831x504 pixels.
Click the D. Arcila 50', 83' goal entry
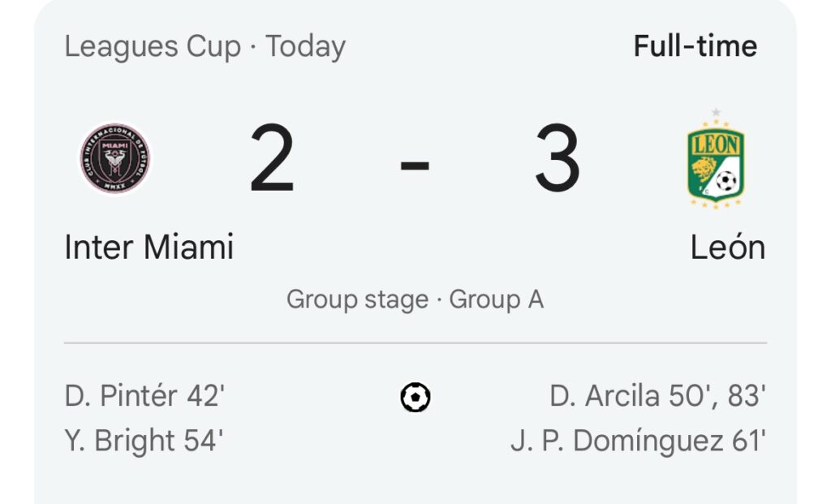[x=657, y=396]
